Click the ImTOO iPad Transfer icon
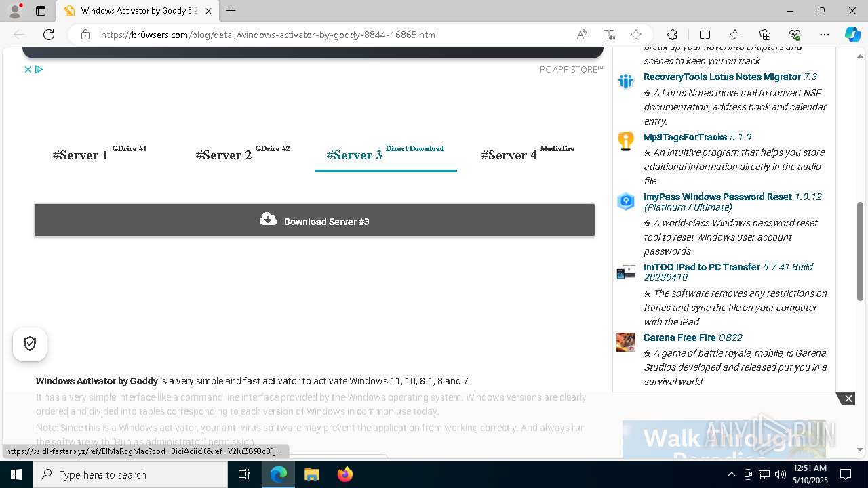Image resolution: width=868 pixels, height=488 pixels. point(626,272)
